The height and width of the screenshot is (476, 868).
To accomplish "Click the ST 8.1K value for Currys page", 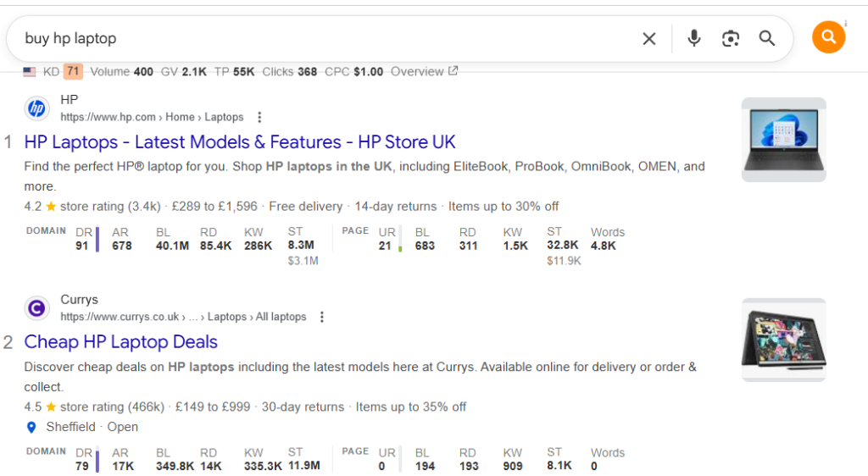I will point(559,466).
